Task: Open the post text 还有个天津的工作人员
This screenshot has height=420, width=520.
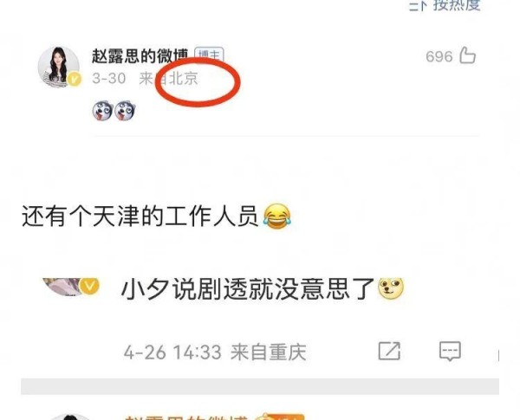Action: tap(140, 216)
